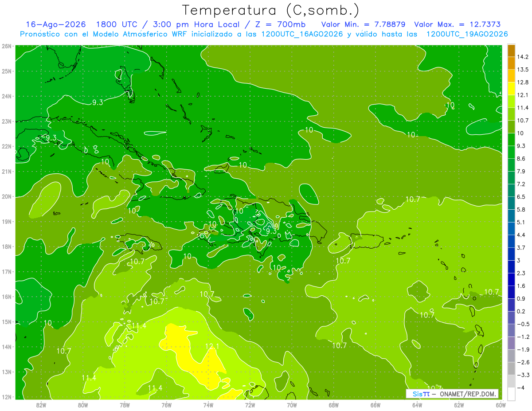
Task: Click the '62W' longitude axis label
Action: coord(459,405)
